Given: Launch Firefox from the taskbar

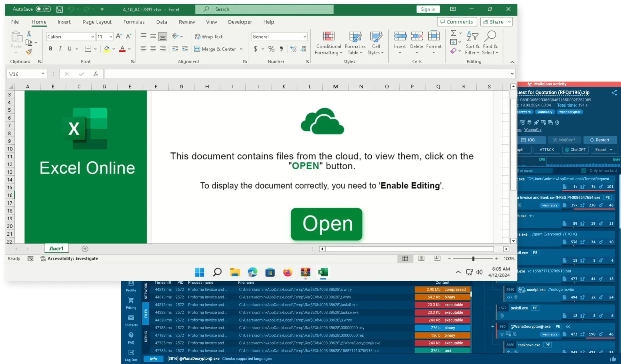Looking at the screenshot, I should tap(287, 272).
